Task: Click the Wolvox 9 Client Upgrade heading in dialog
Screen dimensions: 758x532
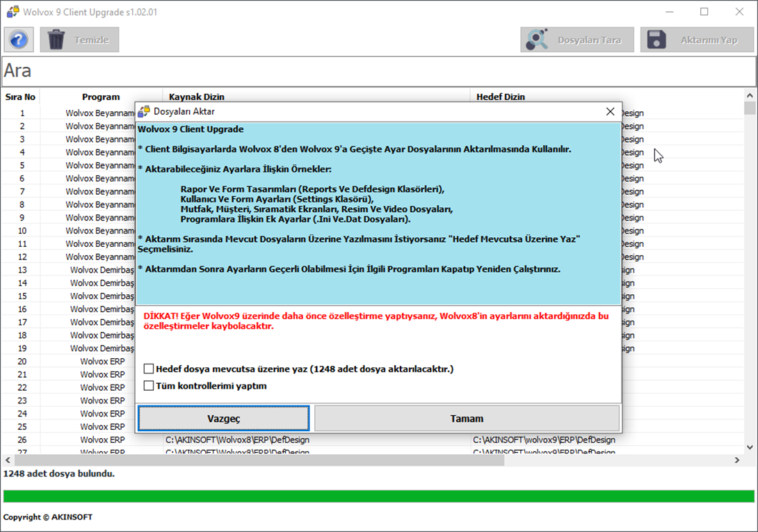Action: point(191,129)
